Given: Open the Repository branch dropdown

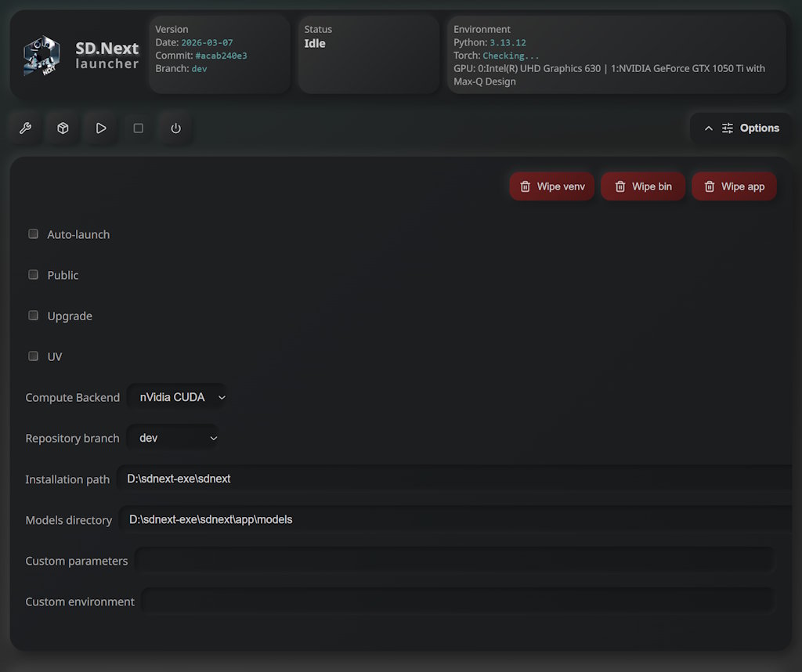Looking at the screenshot, I should coord(173,439).
